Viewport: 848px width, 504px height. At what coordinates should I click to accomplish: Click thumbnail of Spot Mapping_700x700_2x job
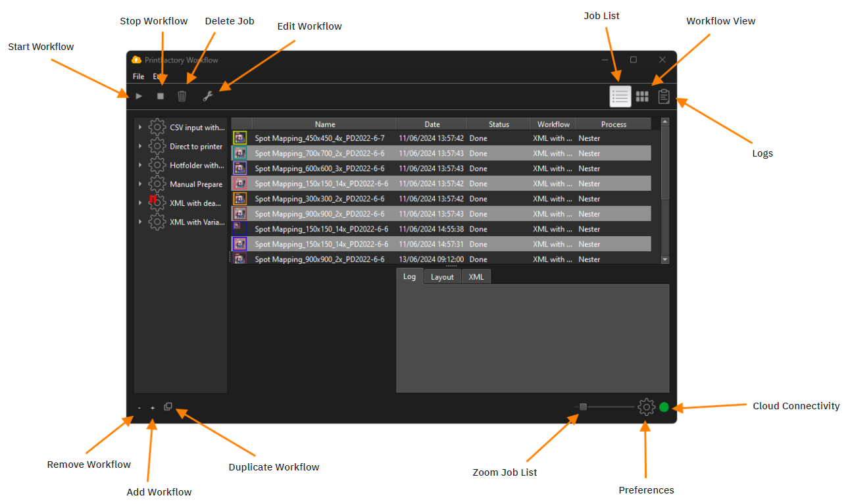tap(240, 153)
